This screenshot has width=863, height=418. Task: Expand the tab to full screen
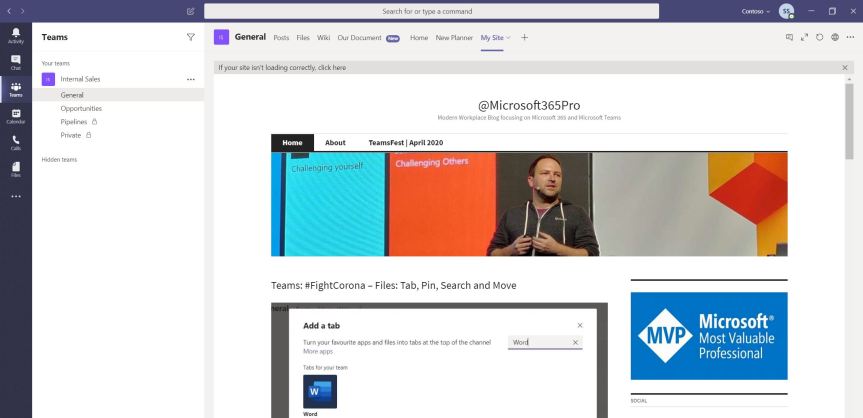click(x=804, y=37)
